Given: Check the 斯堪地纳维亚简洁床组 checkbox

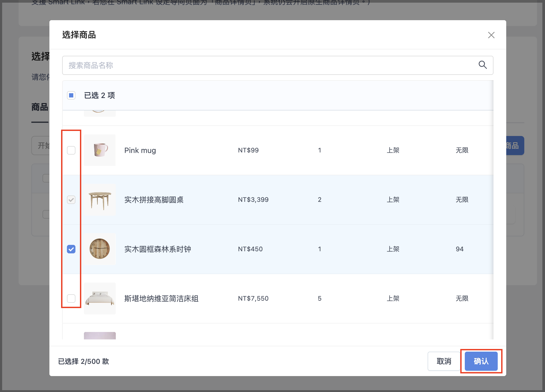Looking at the screenshot, I should click(x=71, y=299).
